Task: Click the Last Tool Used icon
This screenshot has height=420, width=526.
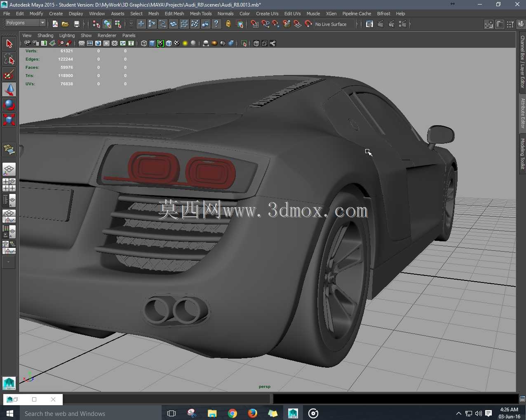Action: (x=9, y=149)
